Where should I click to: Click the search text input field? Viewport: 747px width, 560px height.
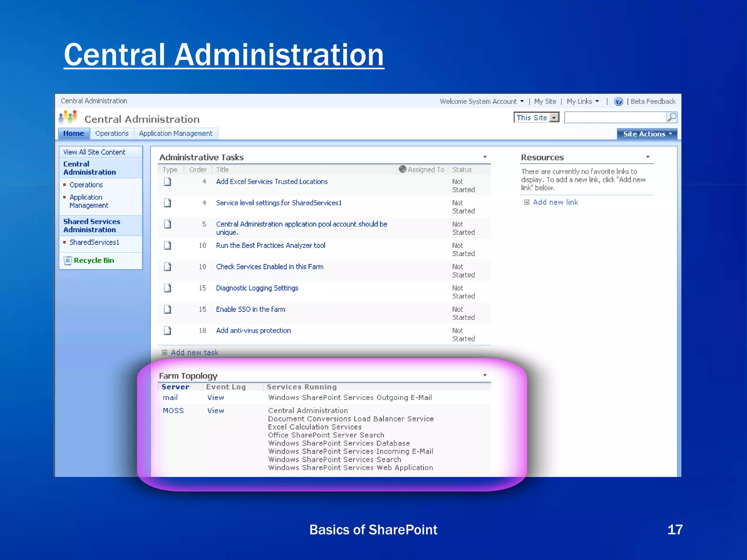click(x=615, y=117)
